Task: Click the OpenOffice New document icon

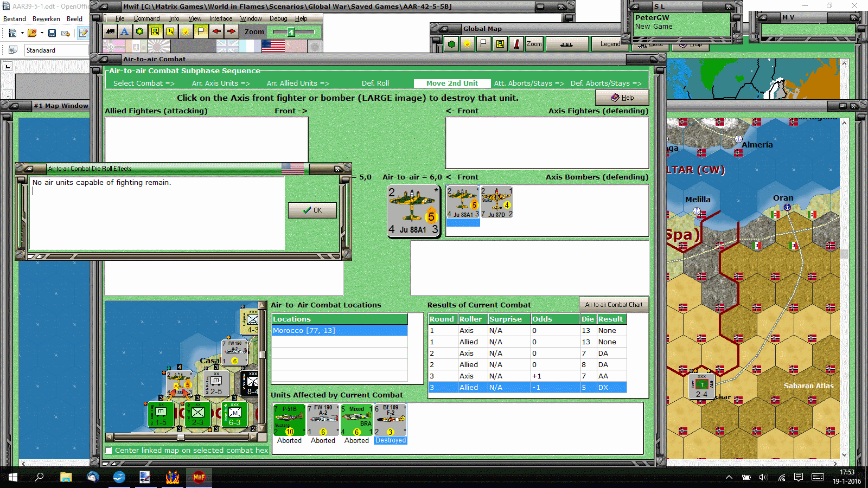Action: (12, 33)
